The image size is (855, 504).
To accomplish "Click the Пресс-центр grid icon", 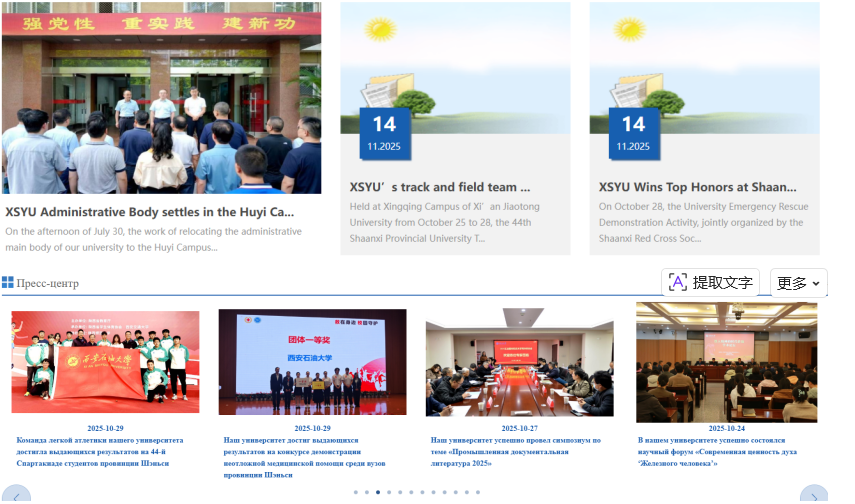I will (8, 283).
